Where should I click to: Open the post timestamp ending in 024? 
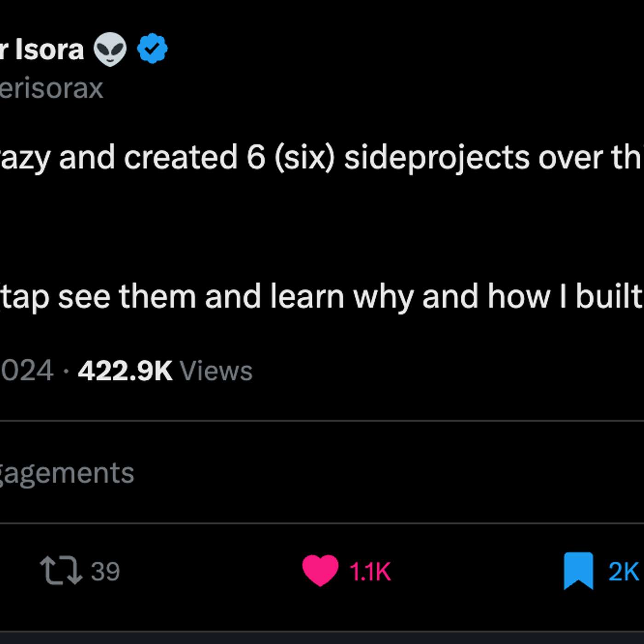[x=27, y=371]
